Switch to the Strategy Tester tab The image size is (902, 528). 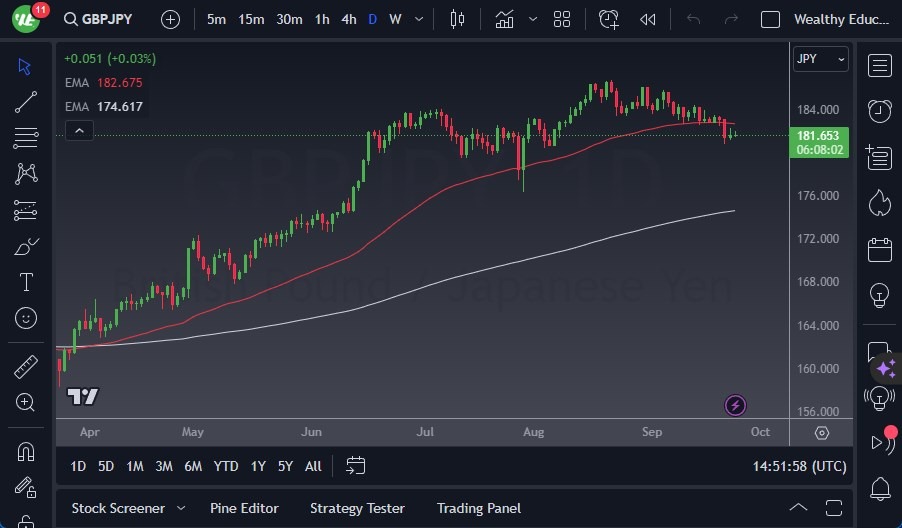coord(357,508)
